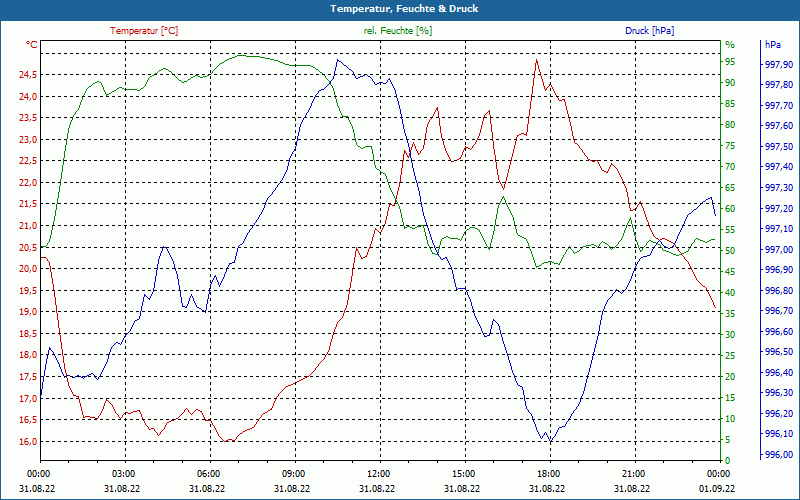Screen dimensions: 800x500
Task: Click the '997,80' pressure axis value
Action: point(779,85)
